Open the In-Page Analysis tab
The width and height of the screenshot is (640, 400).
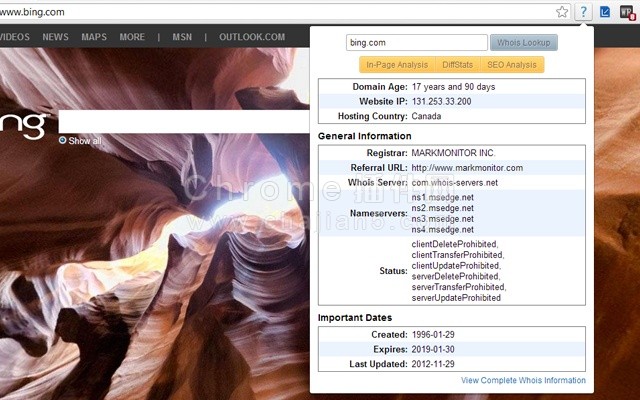click(397, 65)
